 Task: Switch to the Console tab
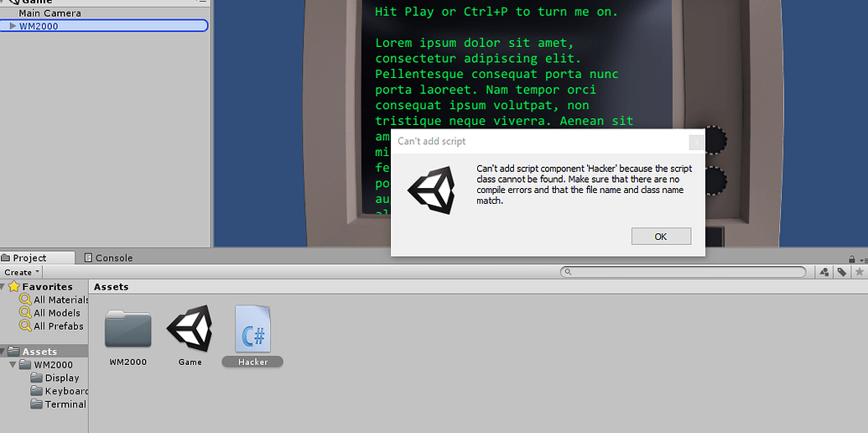[x=108, y=258]
